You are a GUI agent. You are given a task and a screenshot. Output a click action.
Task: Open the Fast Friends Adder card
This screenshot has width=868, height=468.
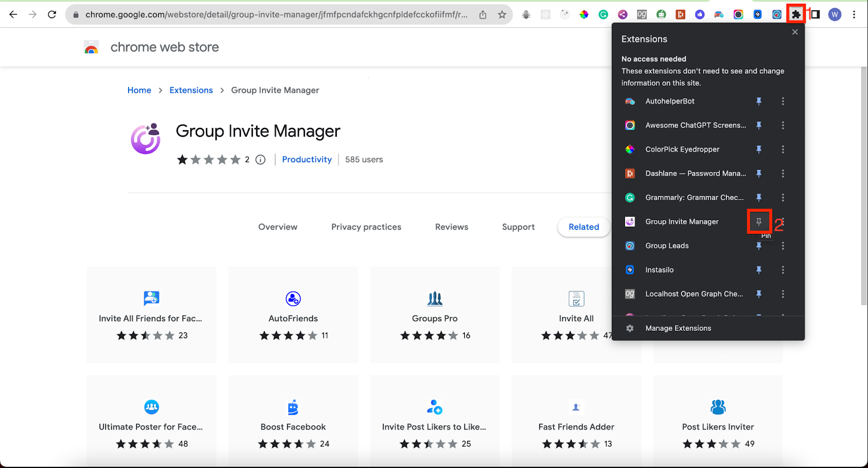576,421
